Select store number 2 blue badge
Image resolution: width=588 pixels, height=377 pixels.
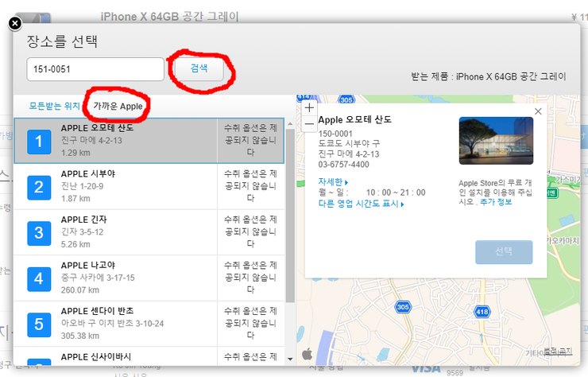[39, 188]
